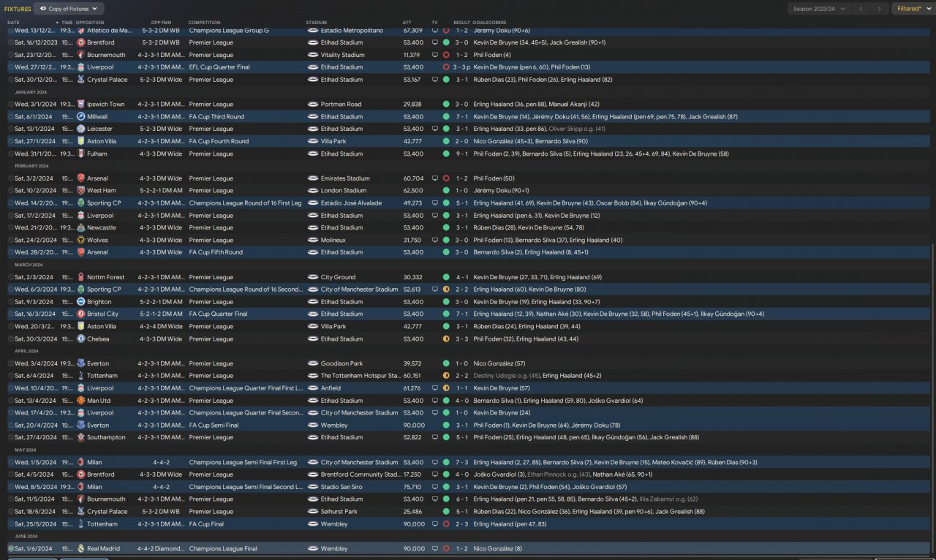The height and width of the screenshot is (560, 936).
Task: Click the Wolves club badge
Action: (81, 240)
